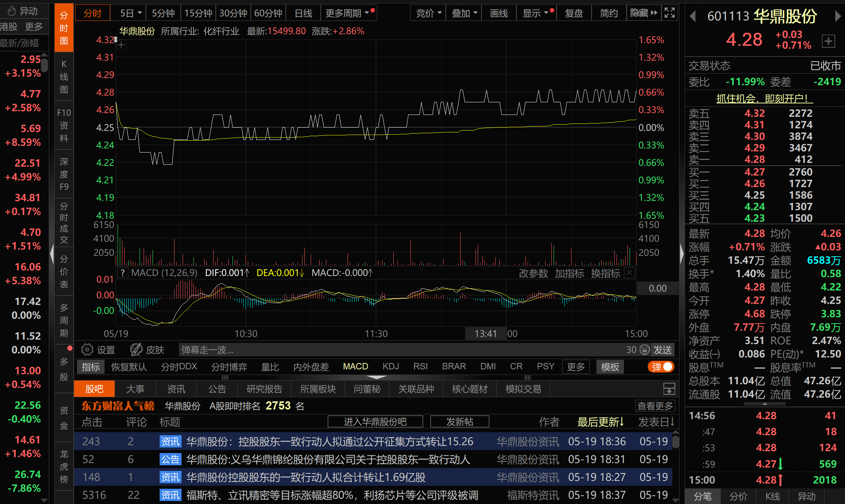Viewport: 845px width, 504px height.
Task: Open the skin icon (皮肤)
Action: (136, 350)
